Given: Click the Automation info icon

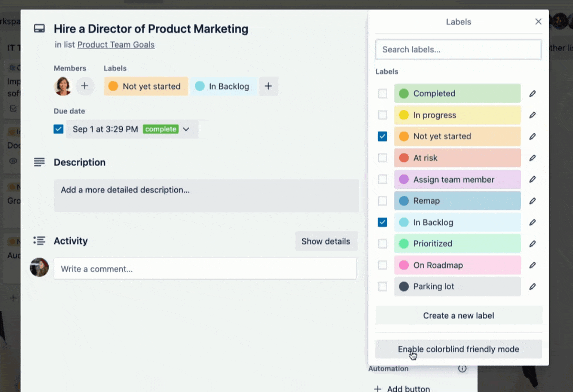Looking at the screenshot, I should pos(462,369).
